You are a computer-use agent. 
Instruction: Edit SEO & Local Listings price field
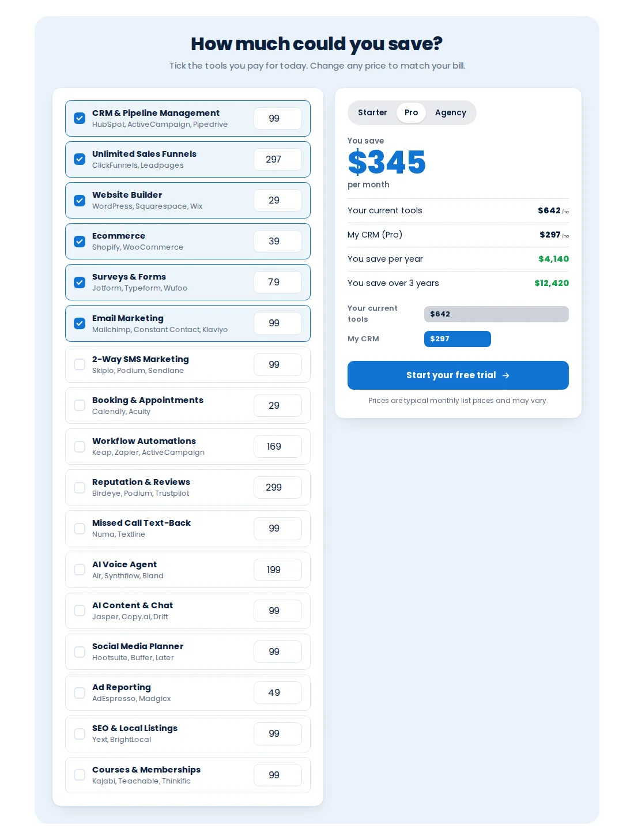point(278,733)
